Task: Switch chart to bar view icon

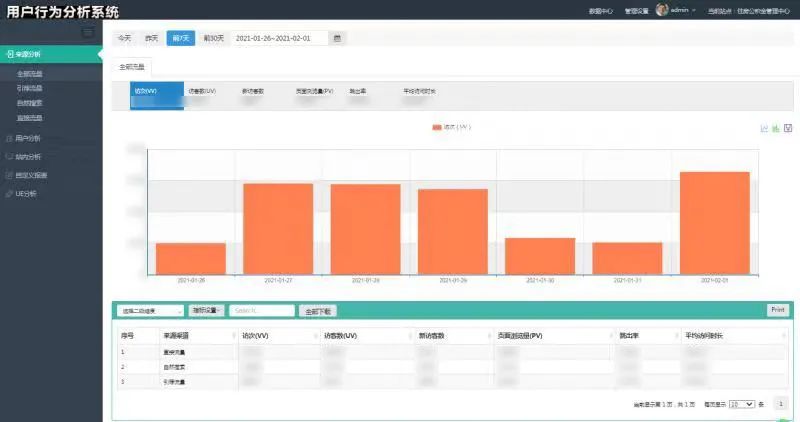Action: [776, 128]
